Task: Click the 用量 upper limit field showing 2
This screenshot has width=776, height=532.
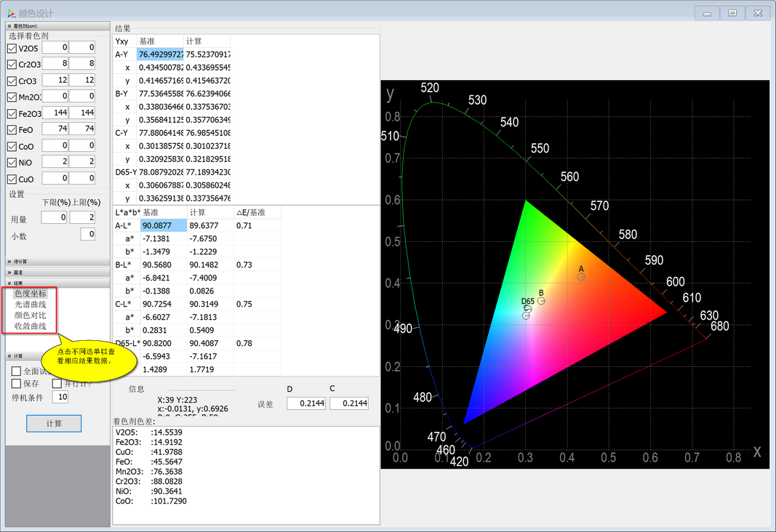Action: (82, 217)
